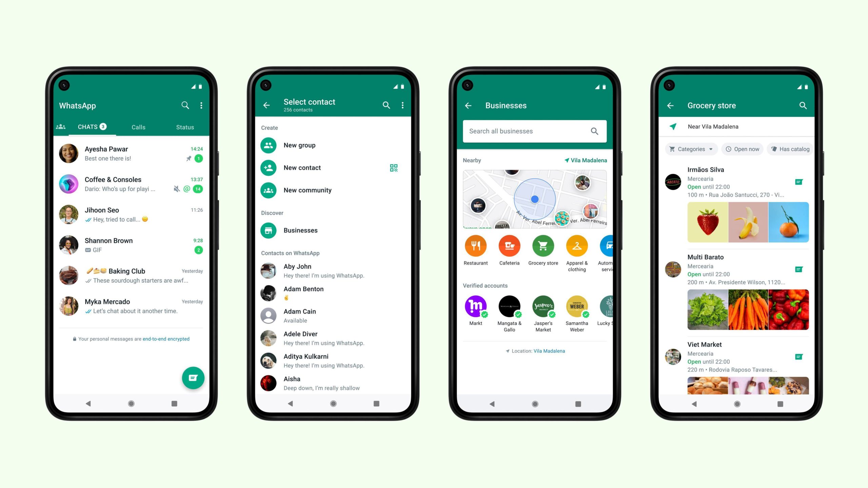The width and height of the screenshot is (868, 488).
Task: Open the three-dot menu in Select contact screen
Action: [x=403, y=105]
